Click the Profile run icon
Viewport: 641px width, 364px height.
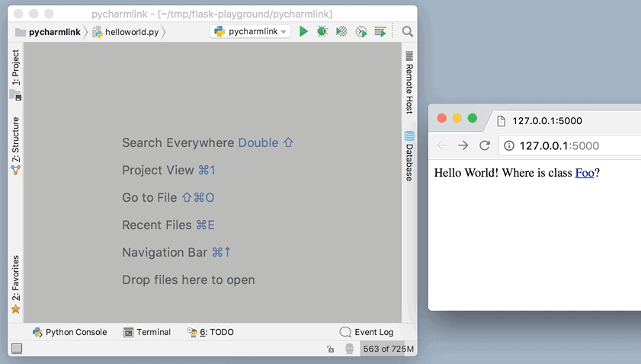click(361, 31)
